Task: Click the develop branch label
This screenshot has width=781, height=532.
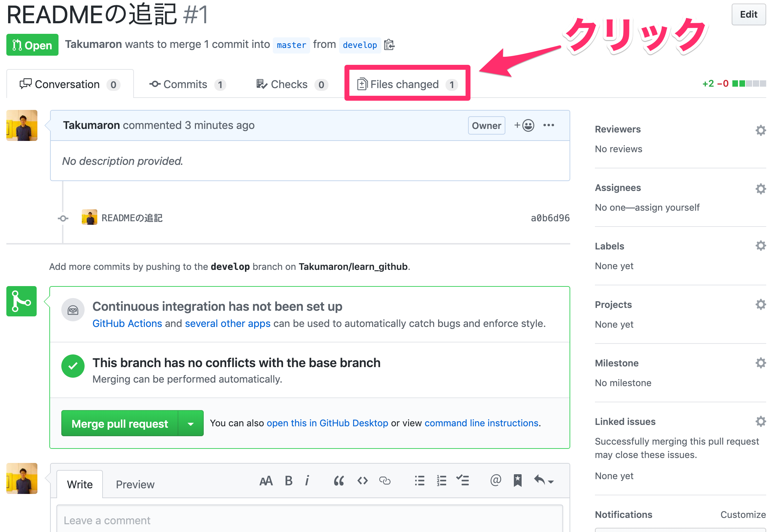Action: pos(360,45)
